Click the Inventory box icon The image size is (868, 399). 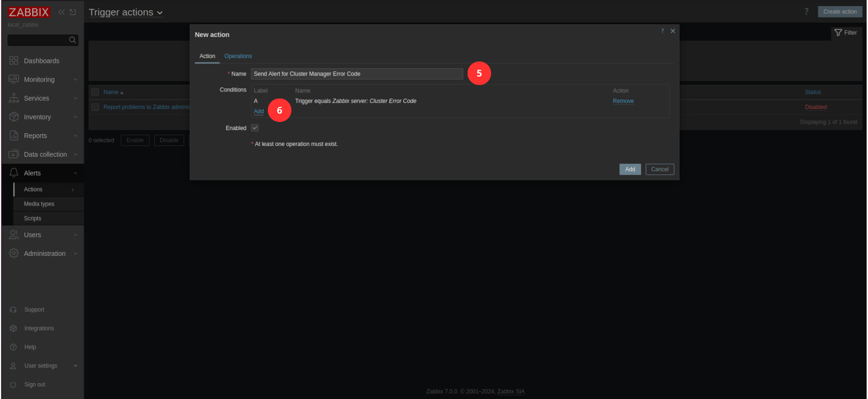point(14,117)
